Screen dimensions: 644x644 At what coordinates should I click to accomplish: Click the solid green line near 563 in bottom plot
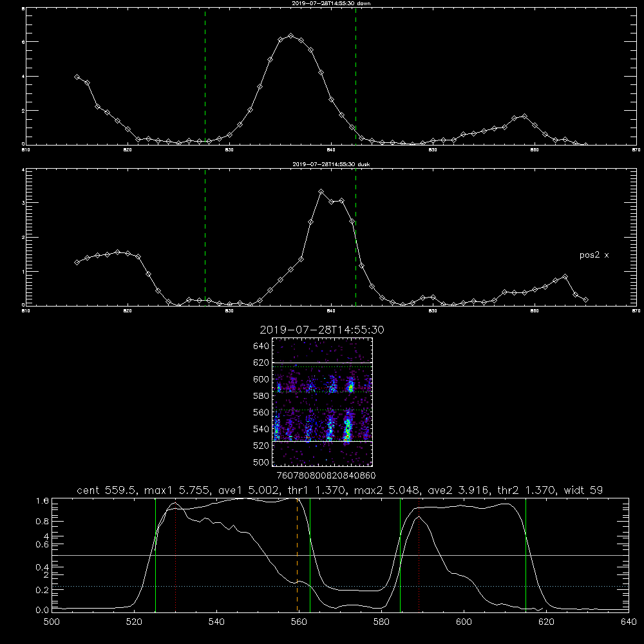pos(310,554)
